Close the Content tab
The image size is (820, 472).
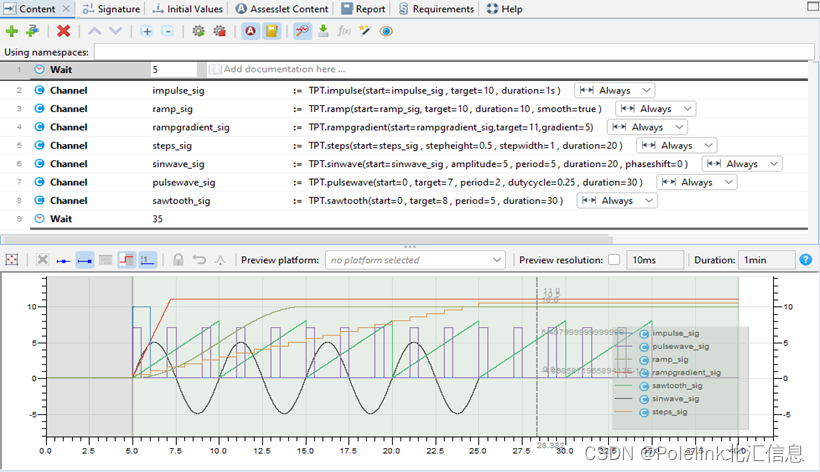tap(66, 9)
